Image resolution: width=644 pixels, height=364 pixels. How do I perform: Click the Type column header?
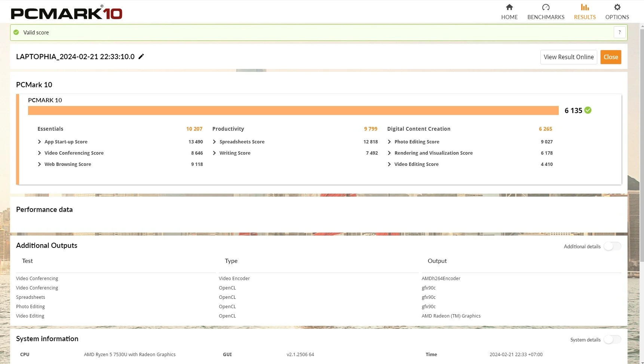coord(231,261)
